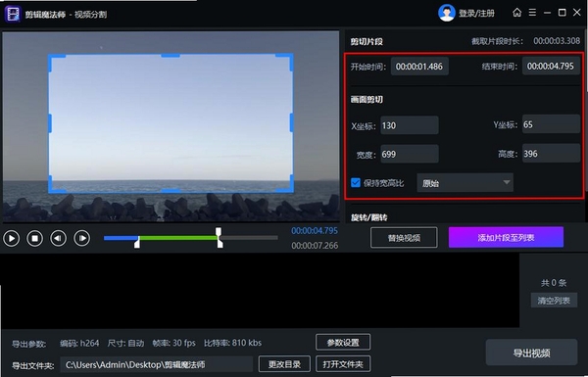
Task: Click the 宽度 field showing 699
Action: (410, 154)
